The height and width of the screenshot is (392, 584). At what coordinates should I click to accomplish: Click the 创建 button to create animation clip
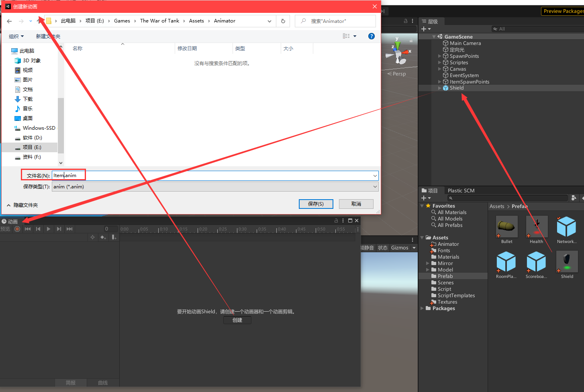tap(237, 320)
